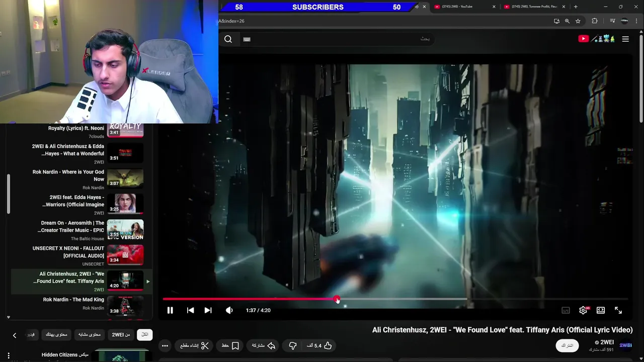Dislike the video with thumbs-down
This screenshot has width=644, height=362.
(x=293, y=345)
